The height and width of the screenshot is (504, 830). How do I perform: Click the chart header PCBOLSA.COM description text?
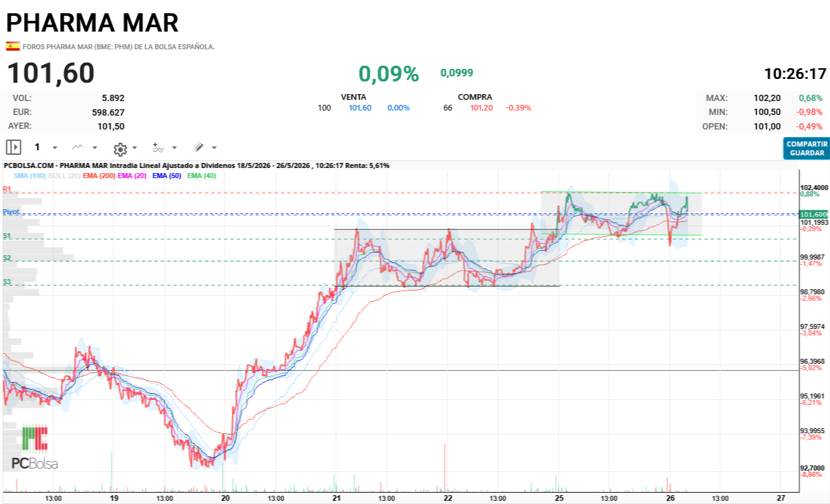click(197, 165)
